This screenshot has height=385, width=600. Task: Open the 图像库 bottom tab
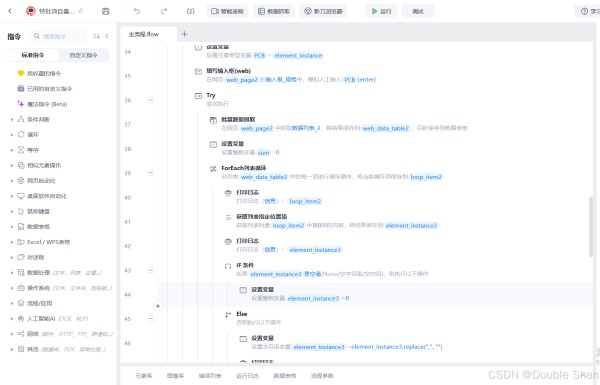click(175, 376)
